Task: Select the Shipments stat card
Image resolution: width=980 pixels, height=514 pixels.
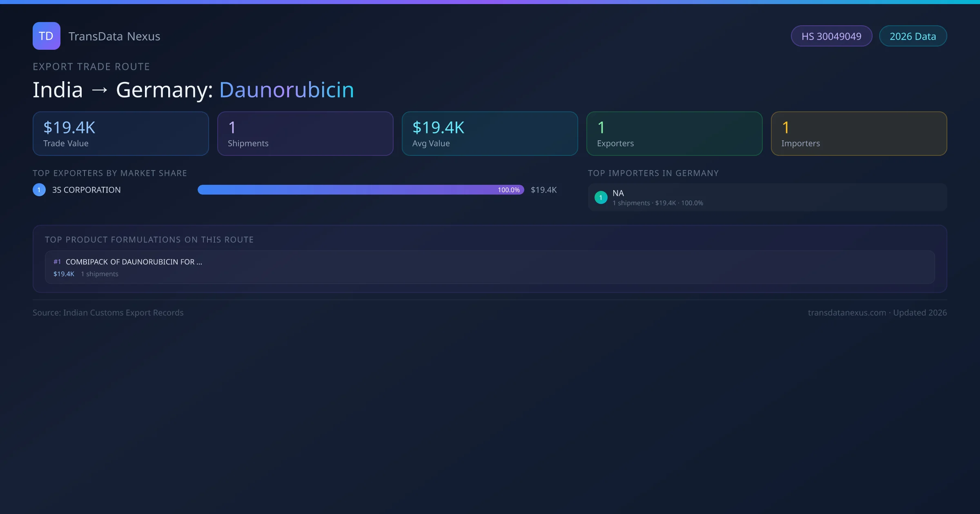Action: click(x=305, y=133)
